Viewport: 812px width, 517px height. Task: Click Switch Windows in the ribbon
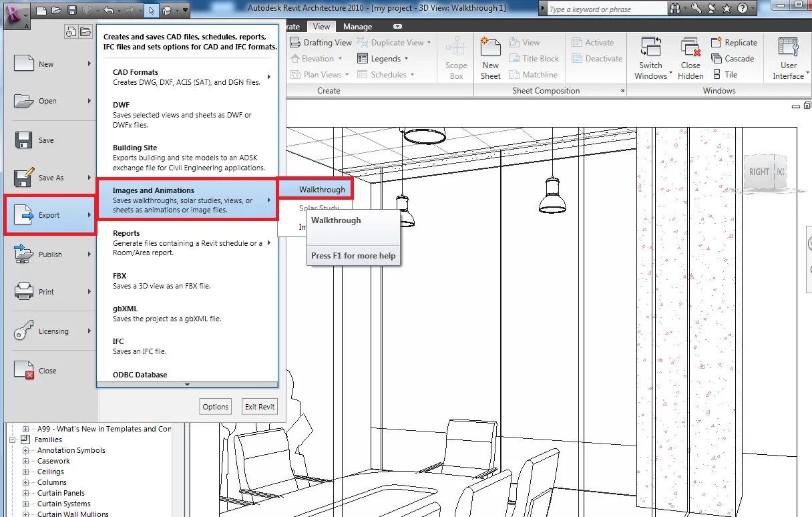pos(650,59)
